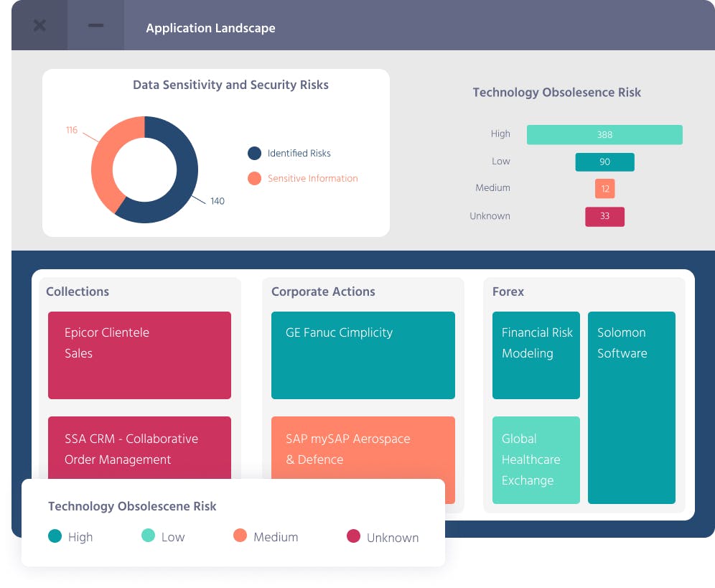Select the Low bar showing 90

tap(604, 162)
